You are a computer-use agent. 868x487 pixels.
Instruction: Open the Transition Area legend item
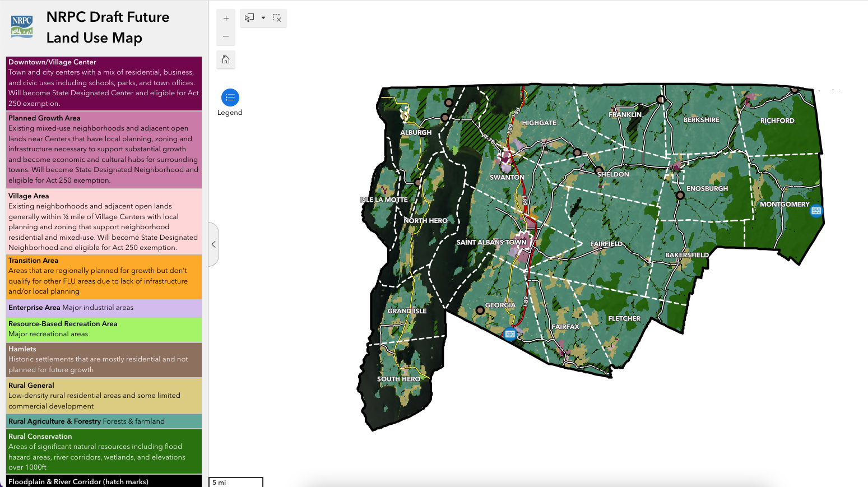click(104, 276)
